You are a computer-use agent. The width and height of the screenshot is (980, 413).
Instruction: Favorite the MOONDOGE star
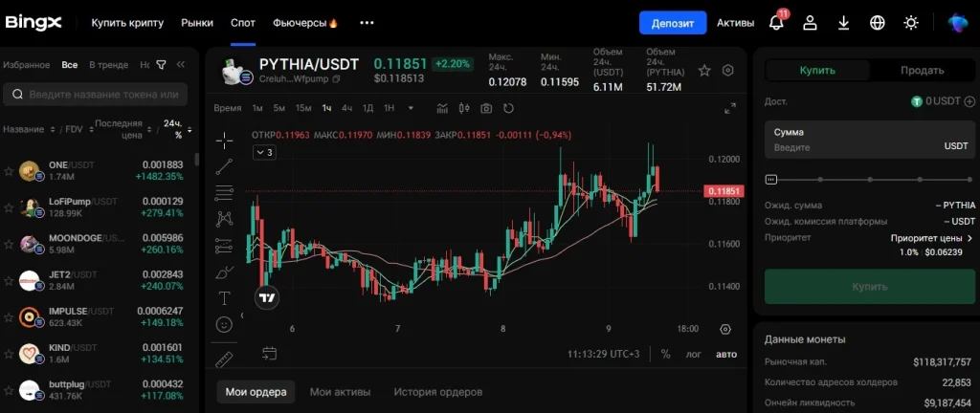click(9, 244)
